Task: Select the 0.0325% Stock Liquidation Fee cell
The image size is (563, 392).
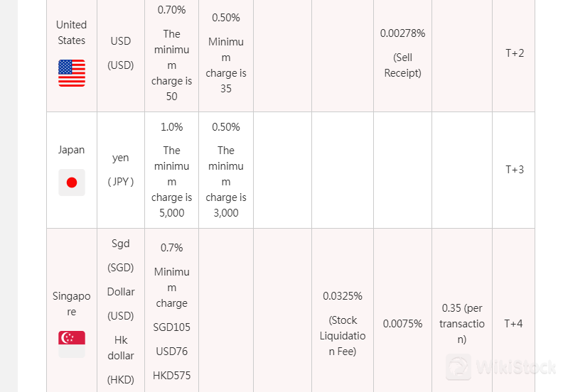Action: point(343,323)
